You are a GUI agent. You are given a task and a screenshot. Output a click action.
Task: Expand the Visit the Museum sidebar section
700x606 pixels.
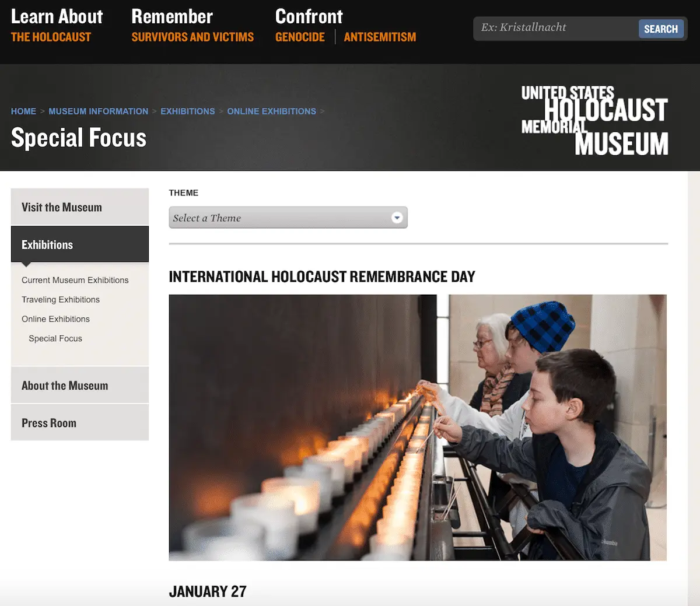(80, 207)
